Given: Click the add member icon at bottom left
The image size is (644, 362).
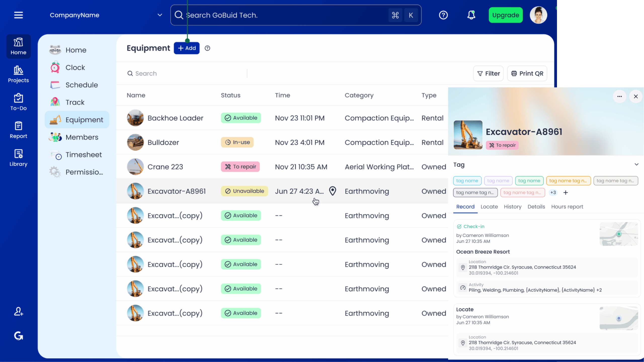Looking at the screenshot, I should (x=18, y=311).
